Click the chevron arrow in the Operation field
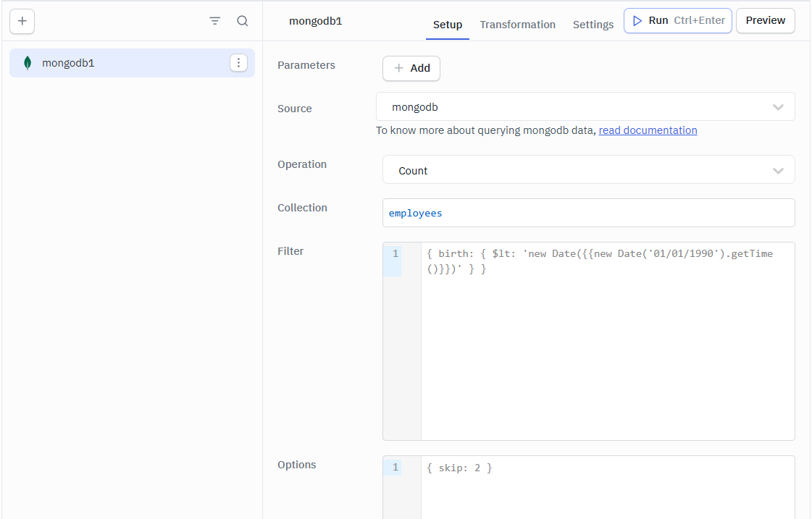Screen dimensions: 812x519 coord(778,171)
